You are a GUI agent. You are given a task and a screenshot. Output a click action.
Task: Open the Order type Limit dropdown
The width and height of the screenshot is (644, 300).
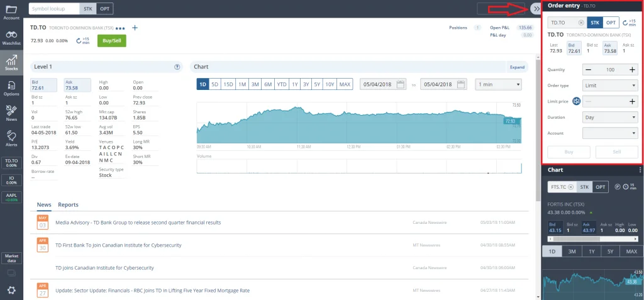[x=610, y=86]
